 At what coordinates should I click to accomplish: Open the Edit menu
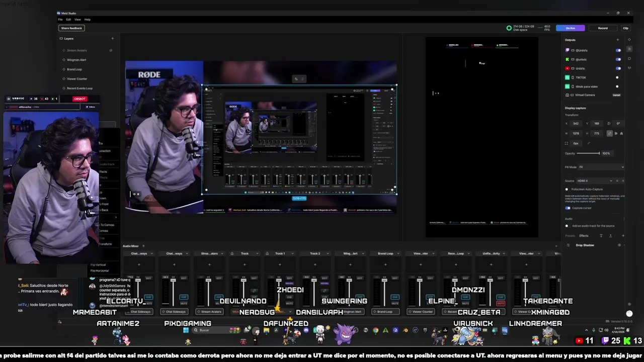pyautogui.click(x=68, y=20)
